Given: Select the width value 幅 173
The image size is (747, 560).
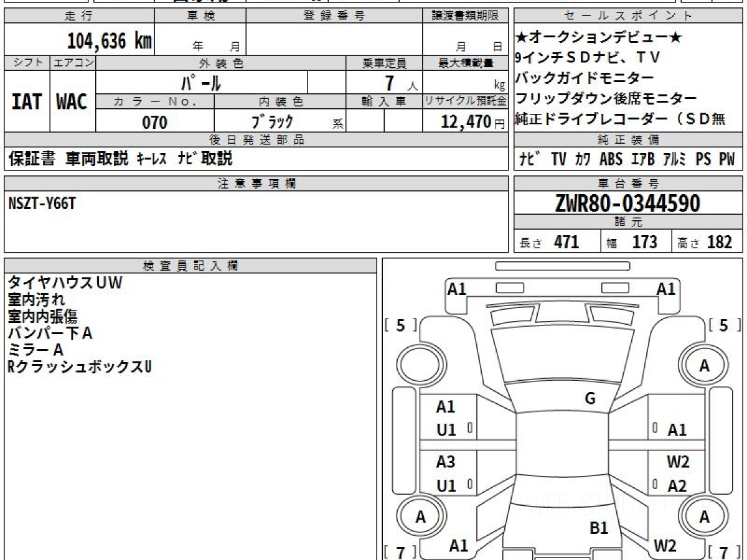Looking at the screenshot, I should pyautogui.click(x=631, y=242).
